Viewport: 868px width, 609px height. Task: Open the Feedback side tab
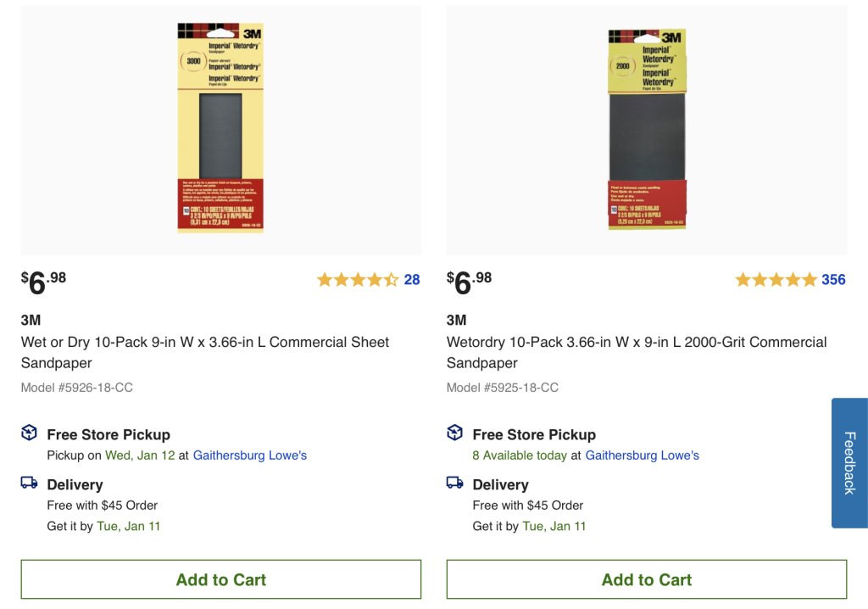tap(849, 462)
